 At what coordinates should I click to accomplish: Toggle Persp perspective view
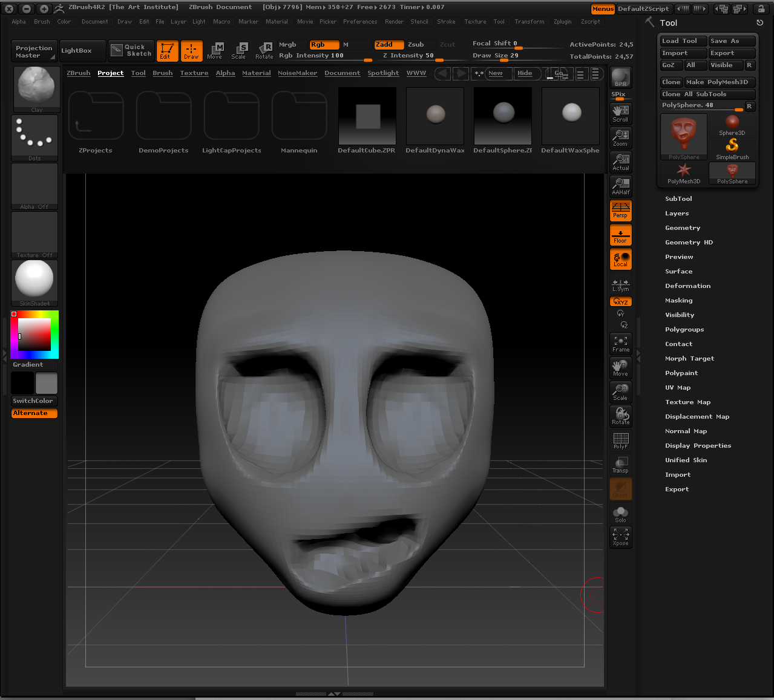tap(620, 211)
